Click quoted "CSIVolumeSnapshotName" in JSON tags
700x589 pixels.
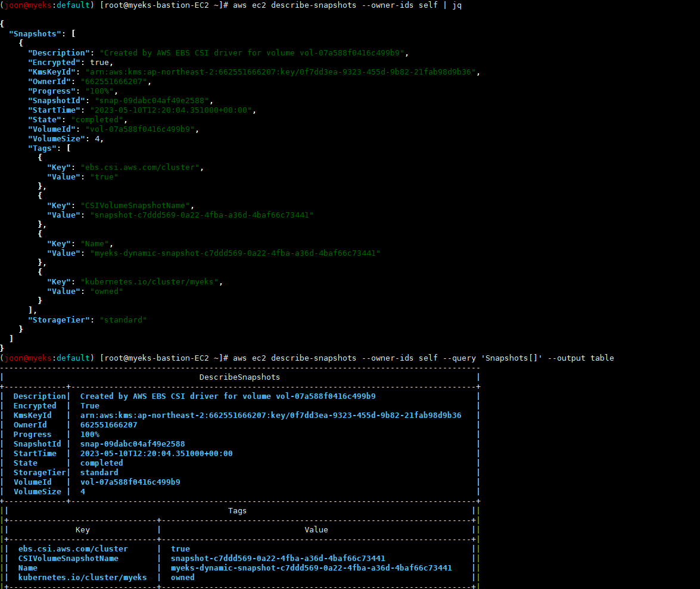tap(136, 206)
